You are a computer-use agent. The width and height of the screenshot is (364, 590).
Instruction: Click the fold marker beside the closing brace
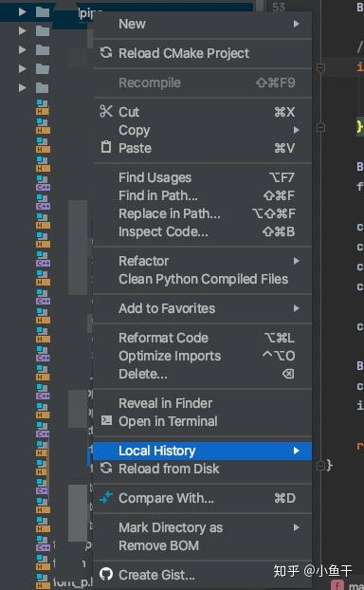point(320,466)
